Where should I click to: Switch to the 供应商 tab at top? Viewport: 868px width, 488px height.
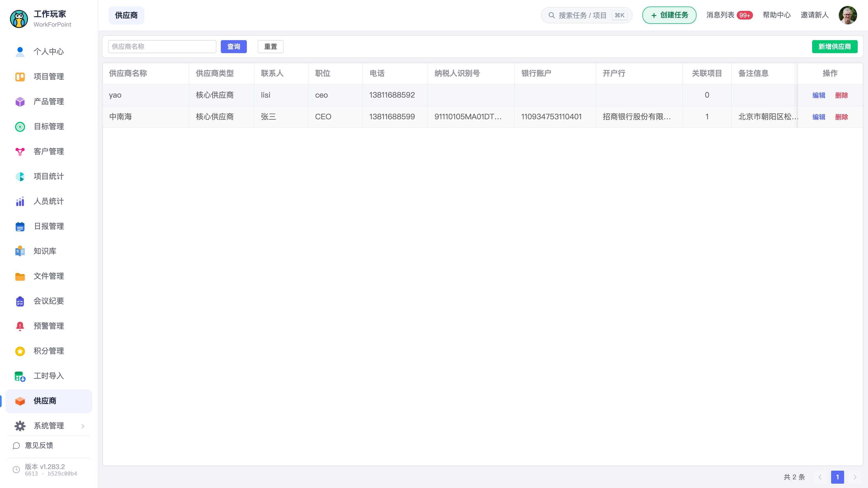coord(126,15)
